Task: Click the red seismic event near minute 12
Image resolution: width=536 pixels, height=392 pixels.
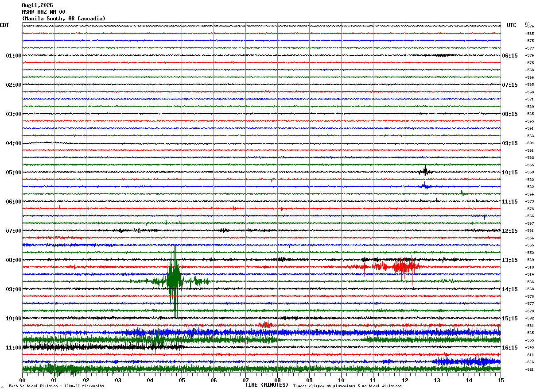Action: click(403, 266)
